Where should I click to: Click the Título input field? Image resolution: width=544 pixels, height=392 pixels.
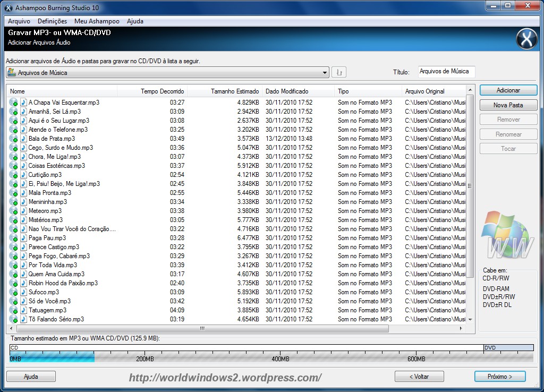coord(446,72)
